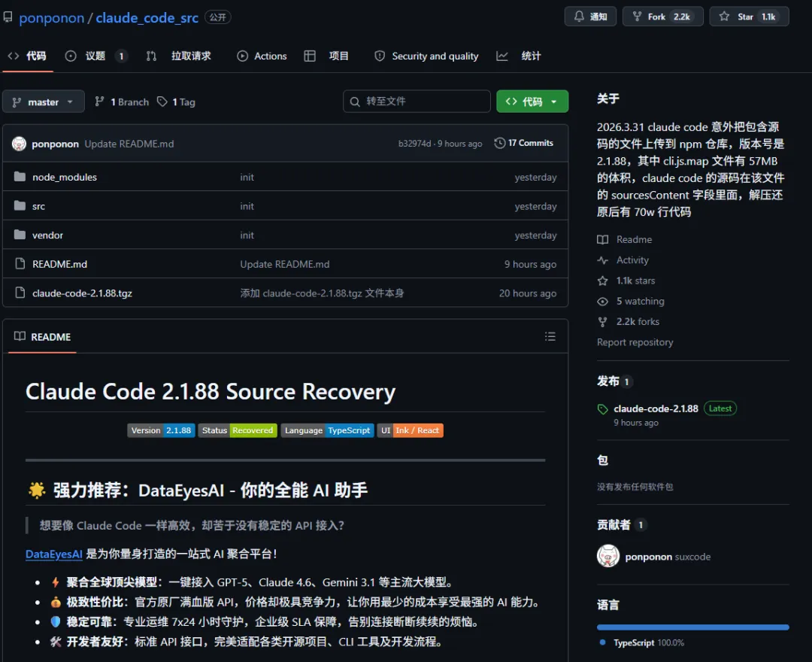Select the README tab in file viewer
The width and height of the screenshot is (812, 662).
coord(42,337)
